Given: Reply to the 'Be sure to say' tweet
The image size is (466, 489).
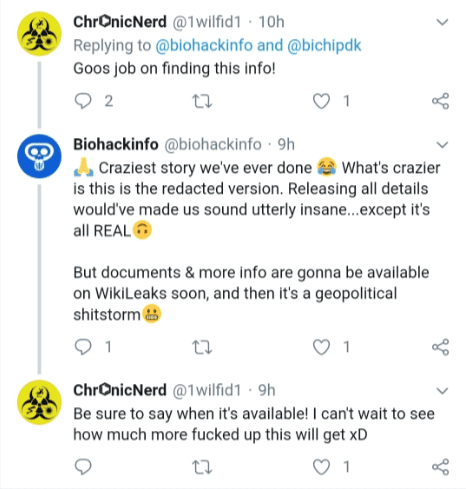Looking at the screenshot, I should 83,466.
